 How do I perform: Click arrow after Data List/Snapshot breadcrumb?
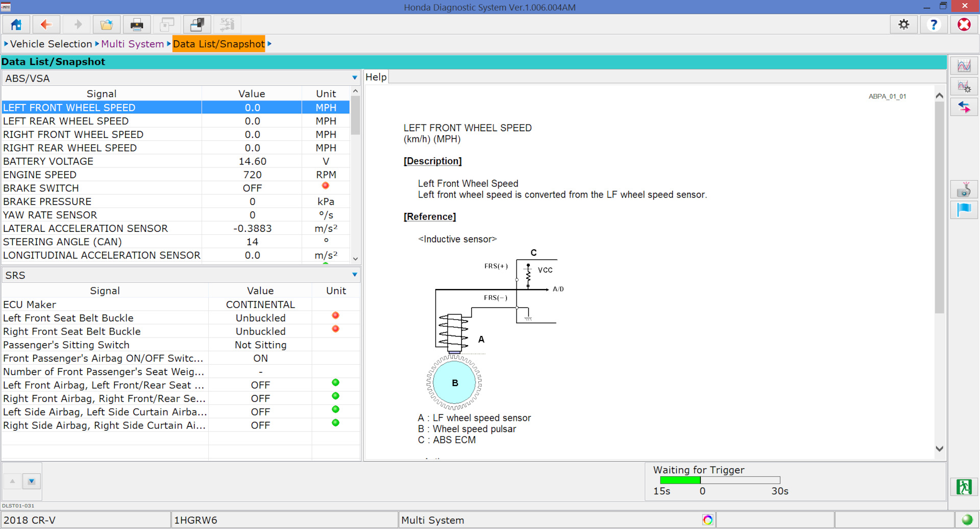pyautogui.click(x=269, y=44)
